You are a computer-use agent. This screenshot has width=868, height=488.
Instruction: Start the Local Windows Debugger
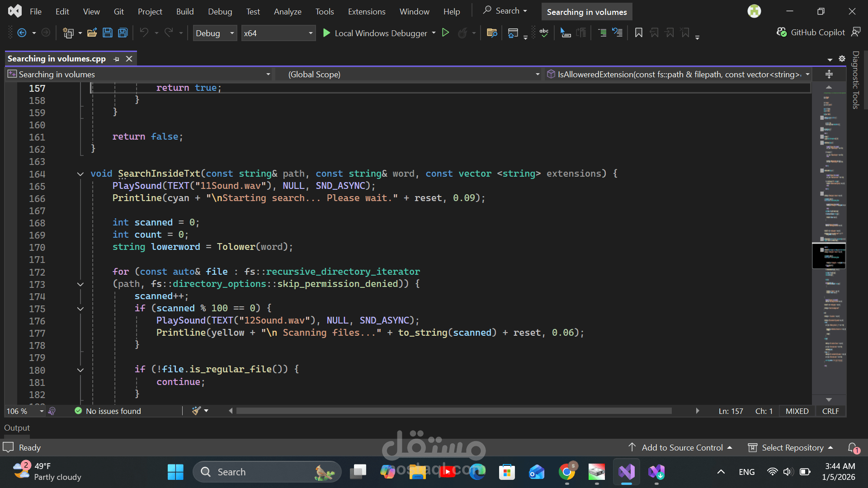(x=375, y=33)
